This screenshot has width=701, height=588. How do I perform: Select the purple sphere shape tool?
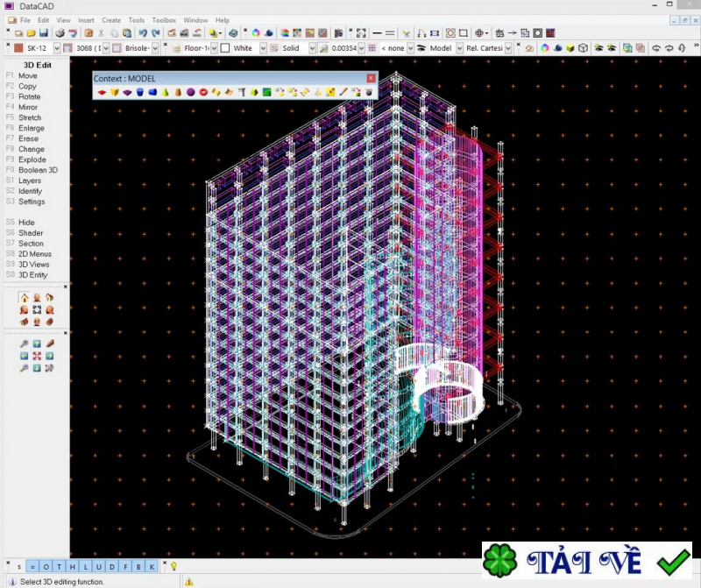190,92
